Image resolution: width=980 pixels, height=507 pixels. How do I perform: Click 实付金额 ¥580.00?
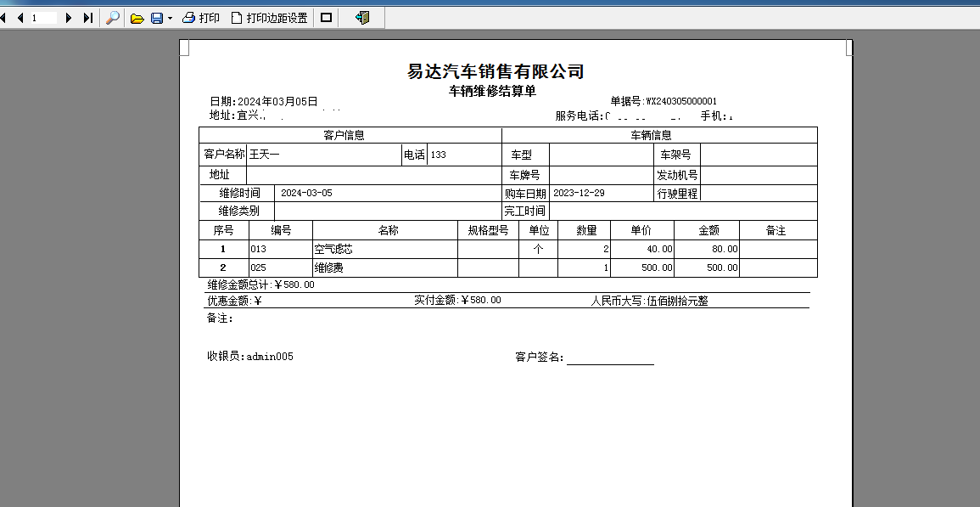coord(457,301)
